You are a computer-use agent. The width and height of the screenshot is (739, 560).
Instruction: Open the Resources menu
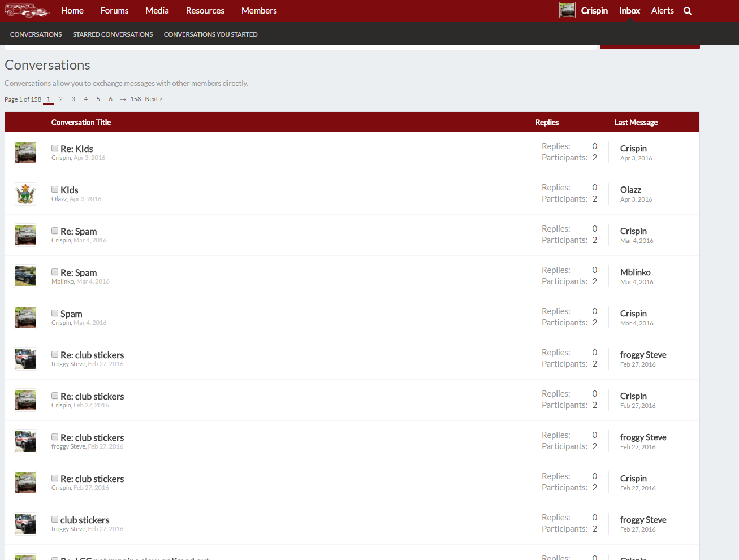(205, 11)
